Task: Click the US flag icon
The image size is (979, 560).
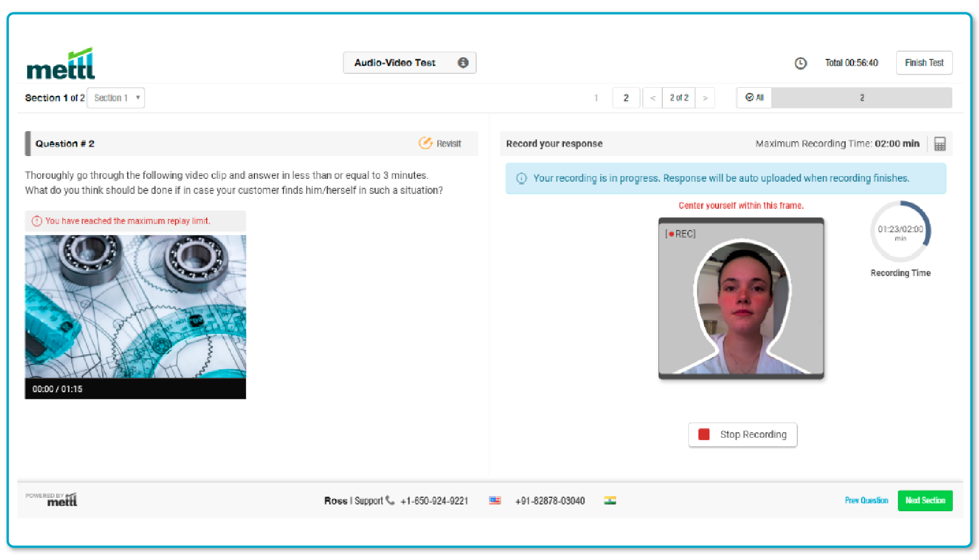Action: pyautogui.click(x=495, y=501)
